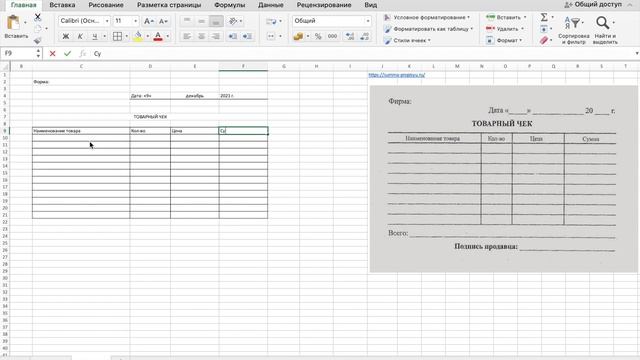Image resolution: width=640 pixels, height=360 pixels.
Task: Switch to Рецензирование tab
Action: [324, 5]
